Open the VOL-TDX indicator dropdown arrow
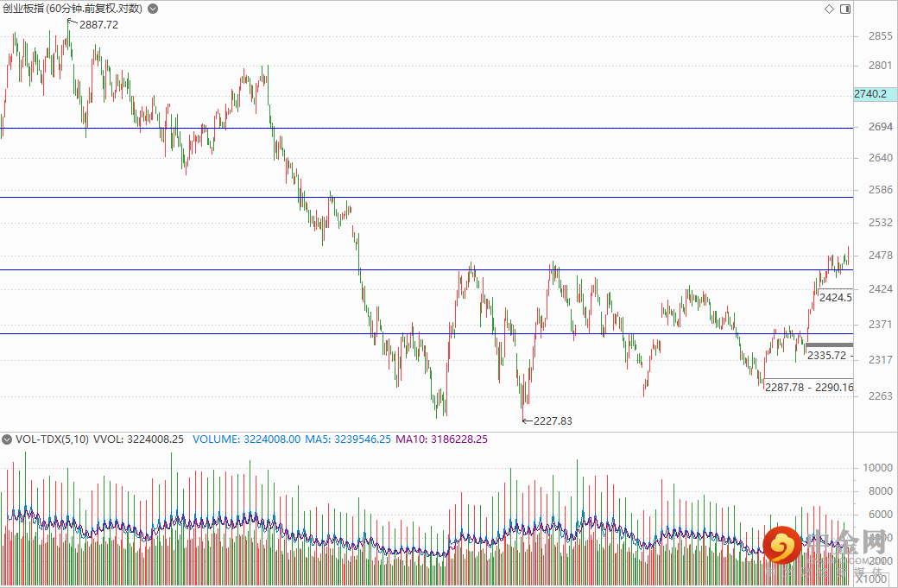Image resolution: width=898 pixels, height=588 pixels. (7, 439)
